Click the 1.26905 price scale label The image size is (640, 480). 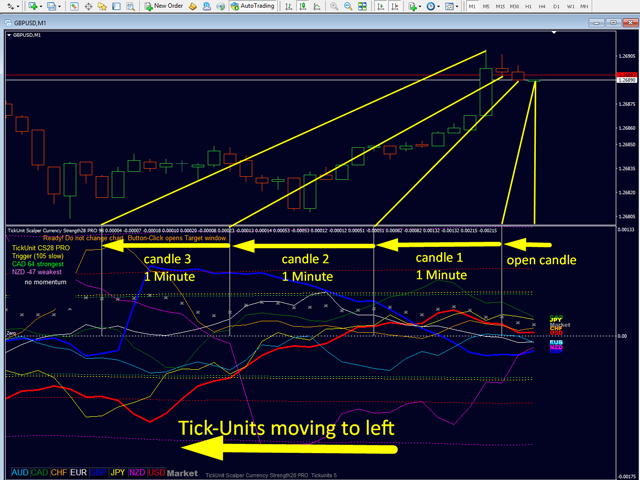coord(627,56)
